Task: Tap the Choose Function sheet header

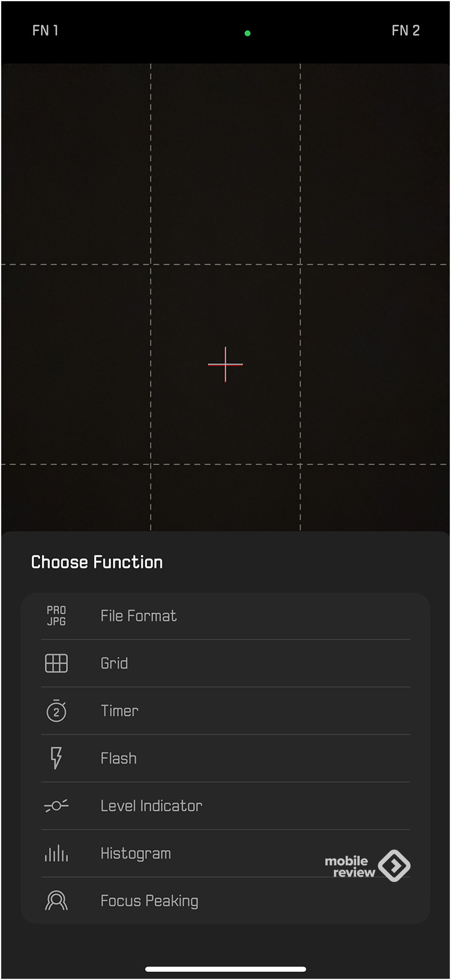Action: (x=97, y=562)
